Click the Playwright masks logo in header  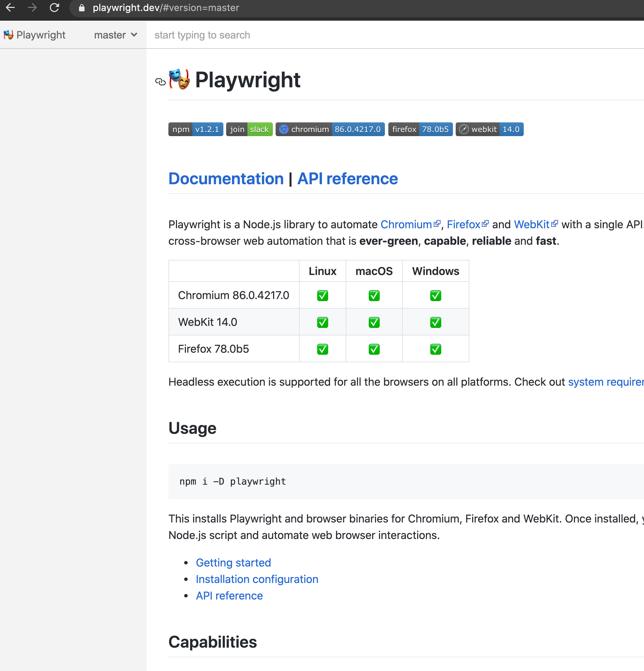point(8,35)
